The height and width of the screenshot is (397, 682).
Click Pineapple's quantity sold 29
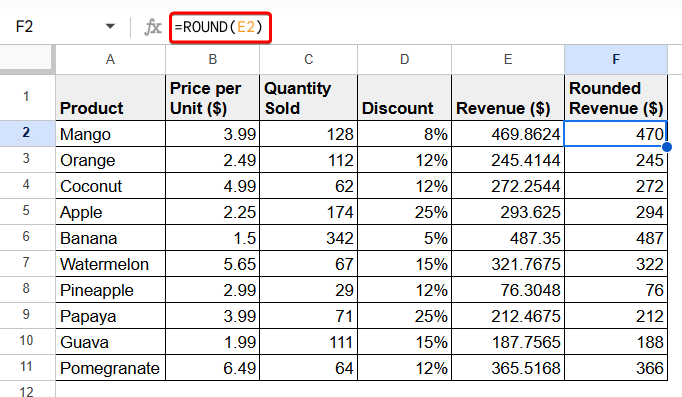coord(309,290)
